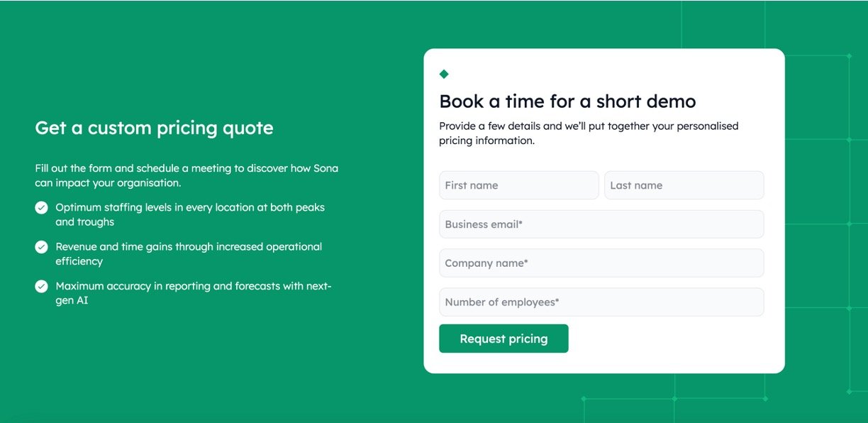Click the 'Book a time for a short demo' title
The width and height of the screenshot is (868, 423).
567,101
